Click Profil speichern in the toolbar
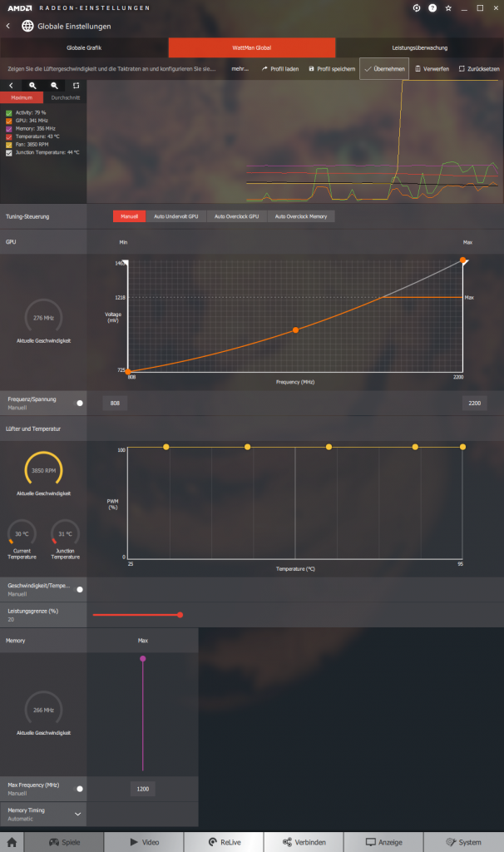Image resolution: width=504 pixels, height=852 pixels. click(x=332, y=69)
